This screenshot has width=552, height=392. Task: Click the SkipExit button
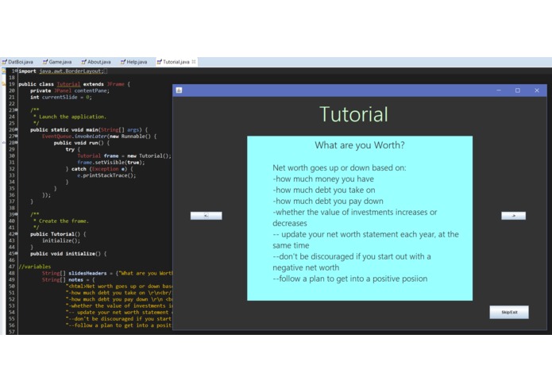tap(509, 312)
